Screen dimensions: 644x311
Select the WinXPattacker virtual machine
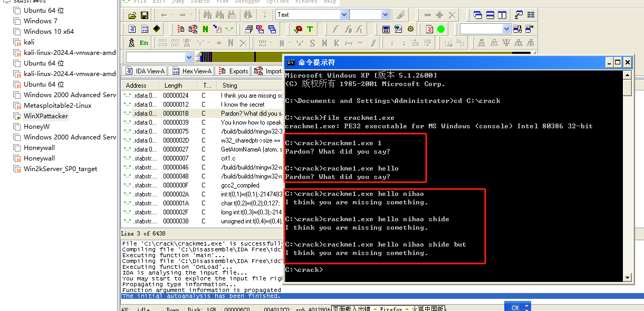pos(45,116)
